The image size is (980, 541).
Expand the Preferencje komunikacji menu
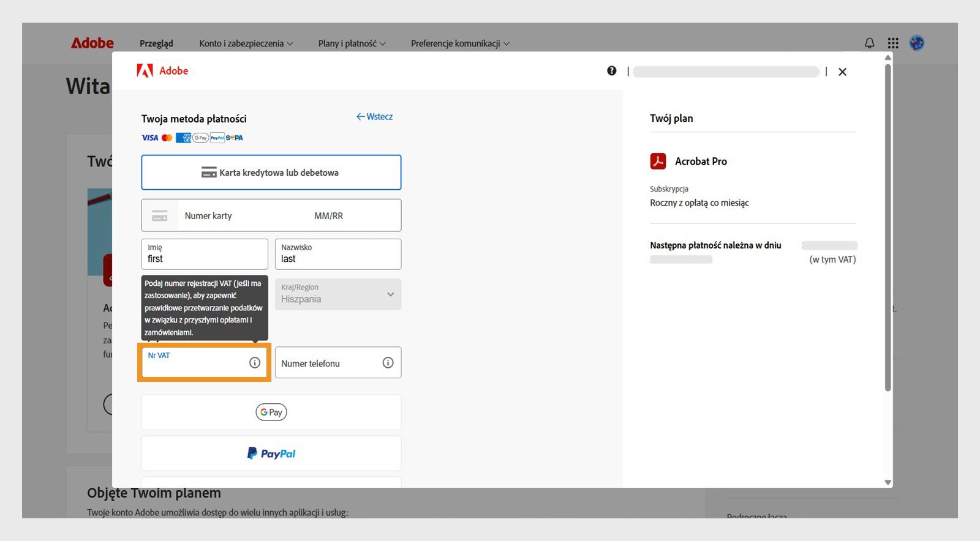pyautogui.click(x=460, y=43)
